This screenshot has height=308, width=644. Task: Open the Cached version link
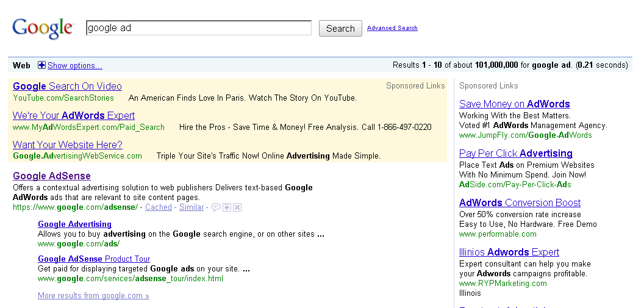[158, 207]
